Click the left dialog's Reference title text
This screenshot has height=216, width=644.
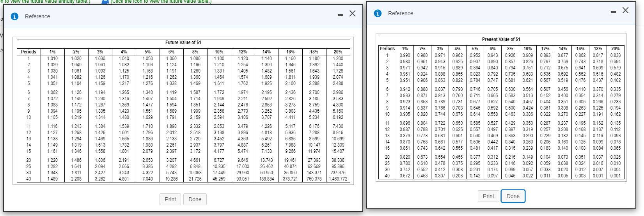click(37, 16)
